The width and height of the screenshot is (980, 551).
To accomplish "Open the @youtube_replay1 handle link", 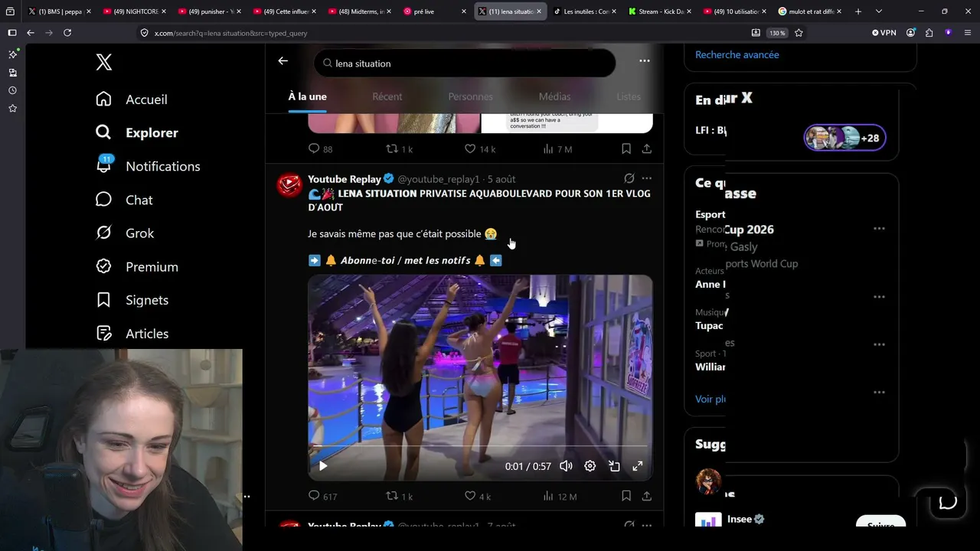I will pos(439,179).
